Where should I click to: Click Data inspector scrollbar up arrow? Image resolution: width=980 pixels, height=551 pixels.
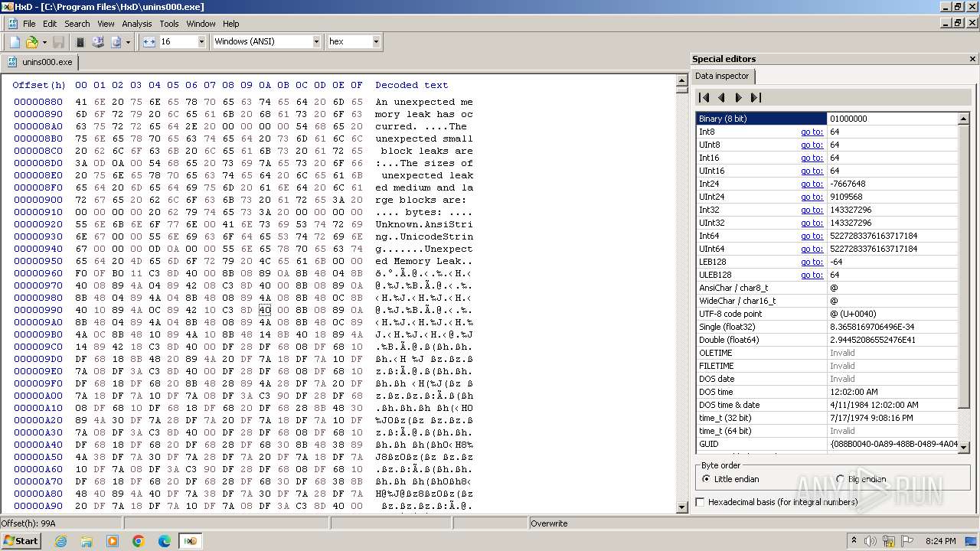click(964, 119)
